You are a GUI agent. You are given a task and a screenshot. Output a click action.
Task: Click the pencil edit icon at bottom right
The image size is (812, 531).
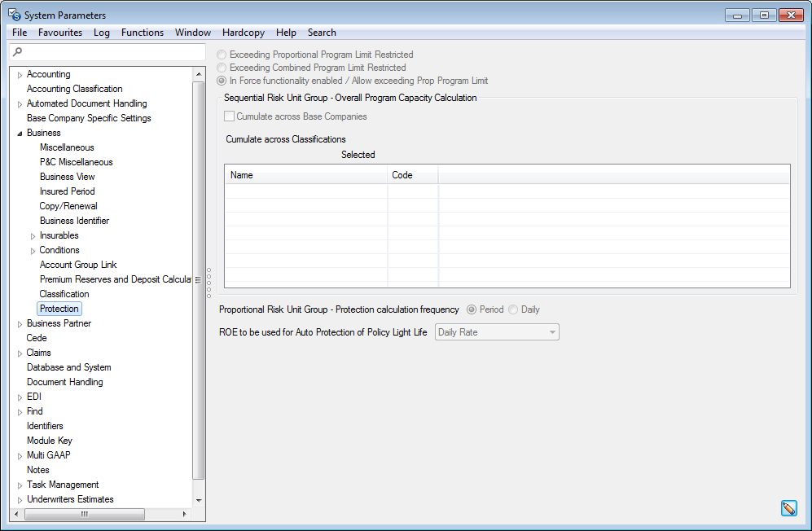tap(788, 507)
